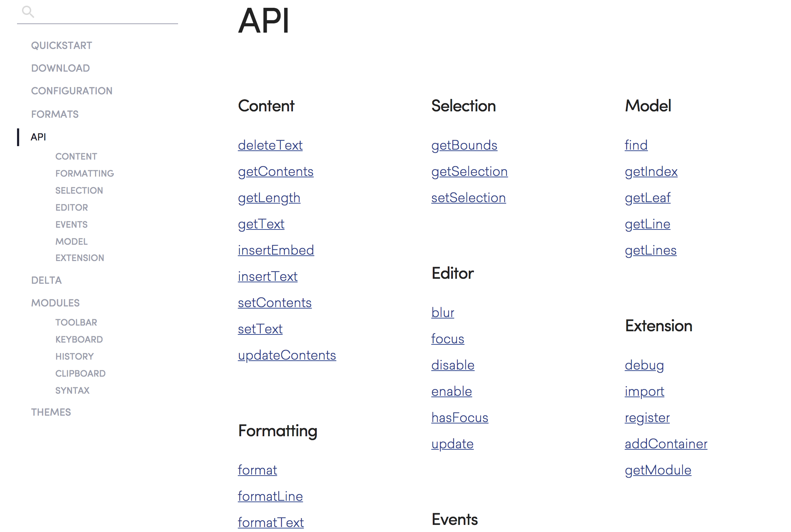This screenshot has height=532, width=791.
Task: Open the Quickstart sidebar section
Action: coord(61,45)
